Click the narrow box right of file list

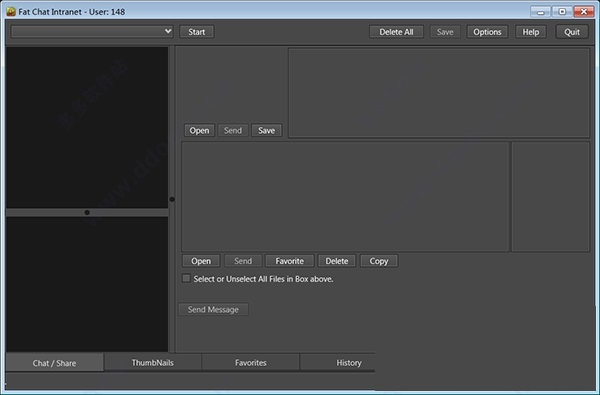pos(551,196)
